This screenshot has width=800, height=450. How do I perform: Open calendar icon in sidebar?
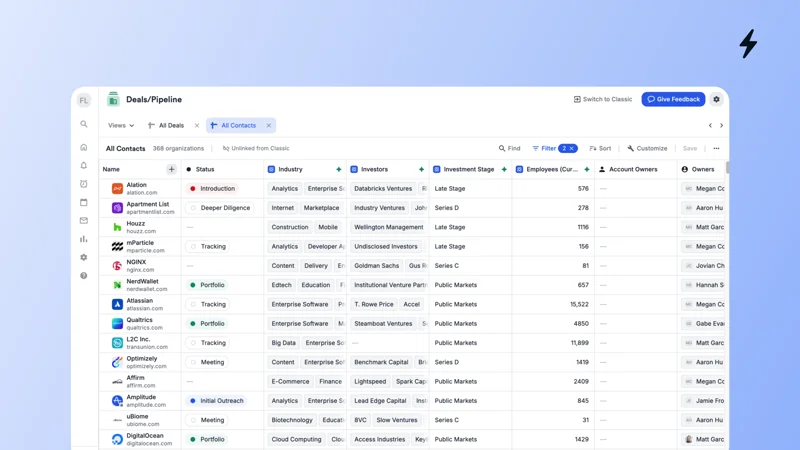(x=84, y=202)
